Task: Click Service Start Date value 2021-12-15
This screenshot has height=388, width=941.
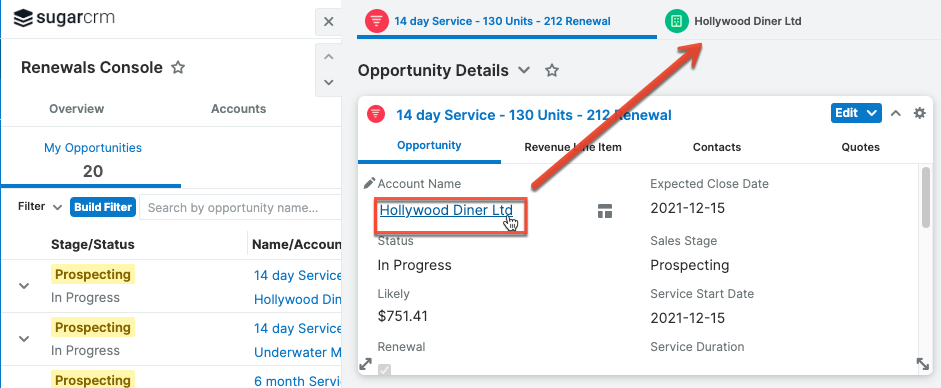Action: [688, 318]
